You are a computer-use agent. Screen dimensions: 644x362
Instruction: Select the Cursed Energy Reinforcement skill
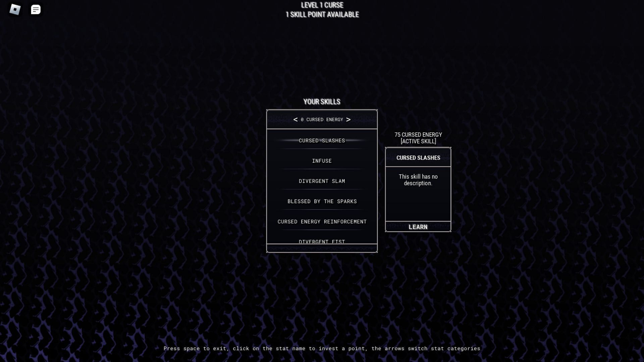point(322,222)
